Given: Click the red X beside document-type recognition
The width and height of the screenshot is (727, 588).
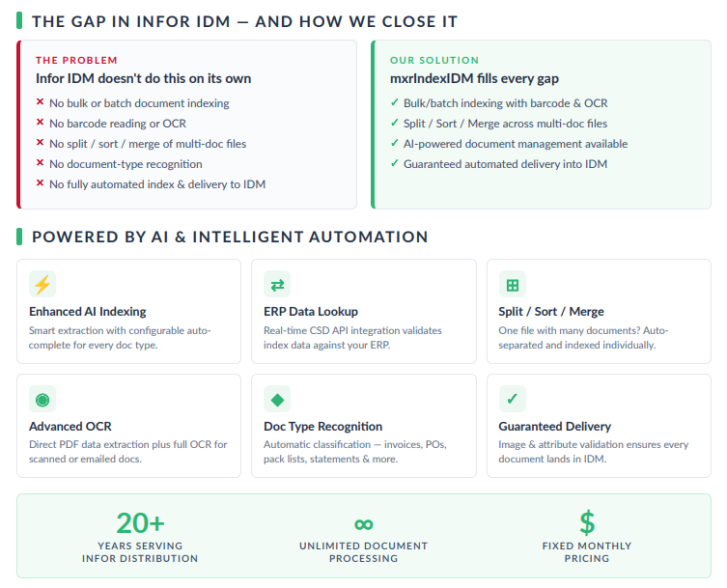Looking at the screenshot, I should 40,163.
